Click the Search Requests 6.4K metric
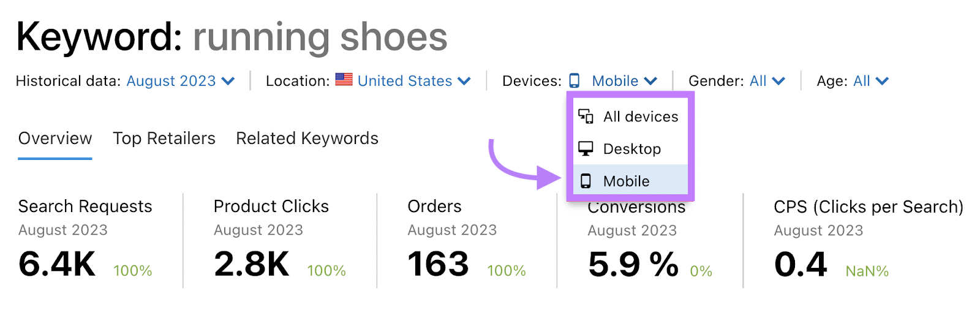Viewport: 980px width, 312px height. (x=57, y=264)
